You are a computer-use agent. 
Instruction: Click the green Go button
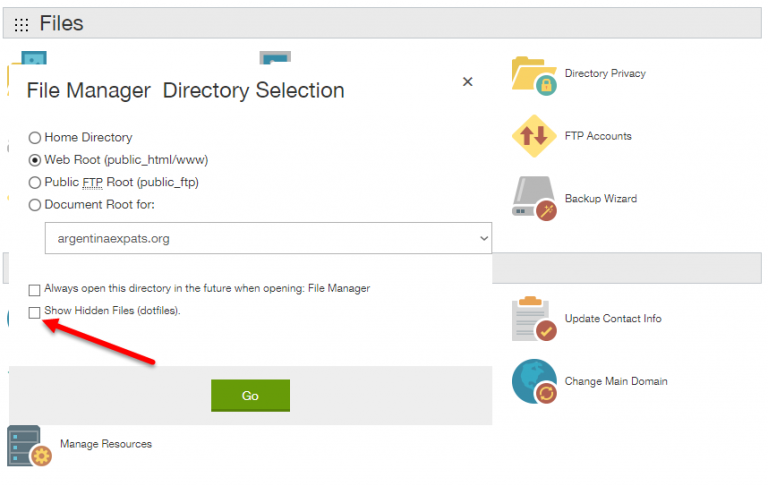(250, 395)
